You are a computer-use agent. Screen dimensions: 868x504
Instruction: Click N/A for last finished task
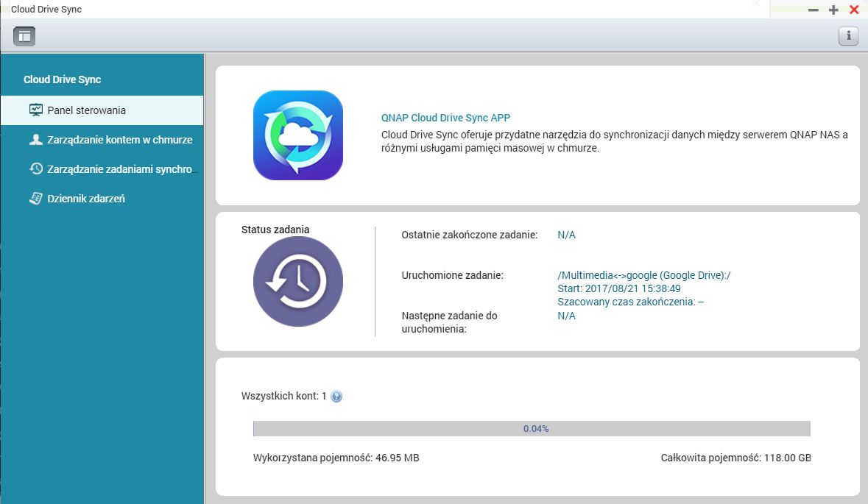click(566, 235)
